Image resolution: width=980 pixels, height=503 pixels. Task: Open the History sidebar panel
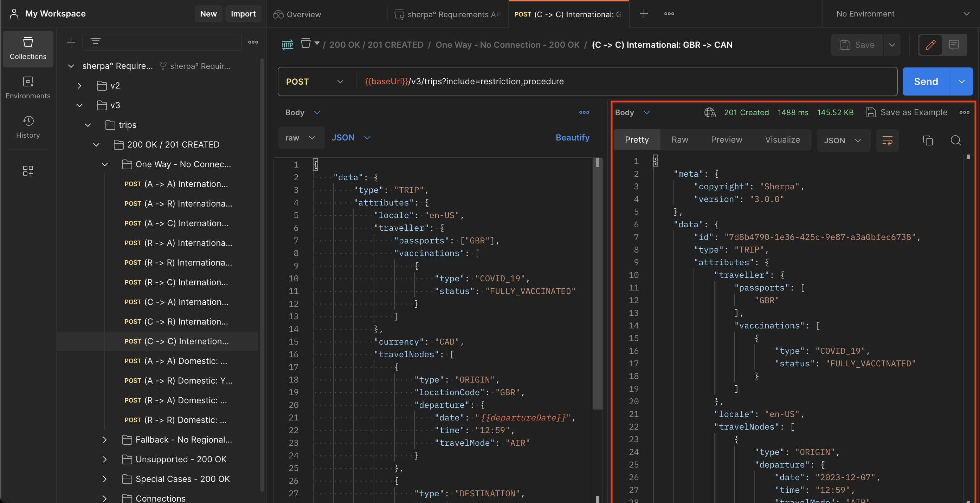pos(28,127)
